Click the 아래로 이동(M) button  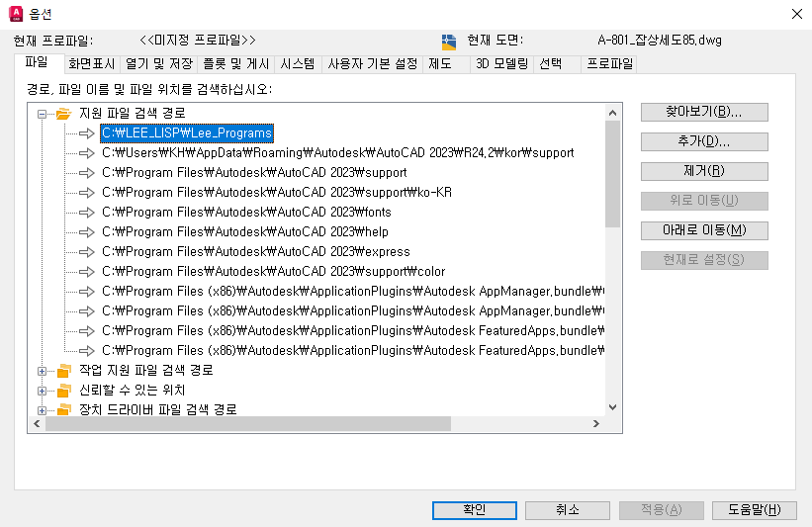pyautogui.click(x=704, y=230)
